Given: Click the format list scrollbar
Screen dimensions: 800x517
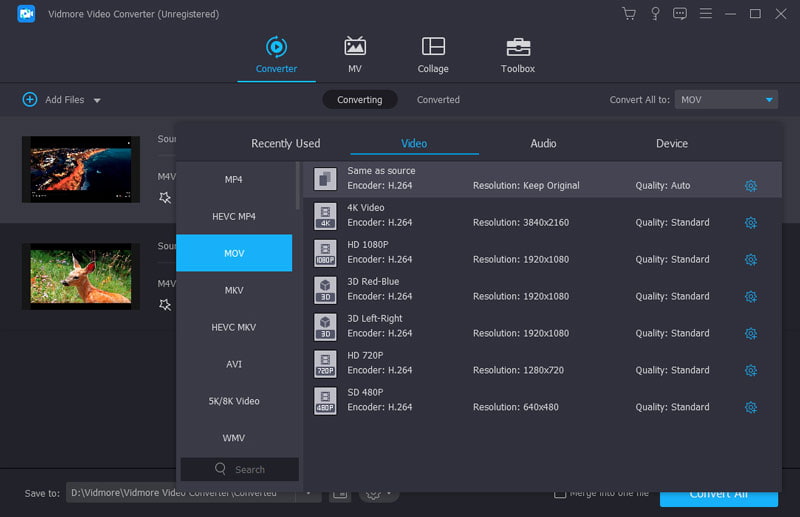Looking at the screenshot, I should click(x=297, y=186).
